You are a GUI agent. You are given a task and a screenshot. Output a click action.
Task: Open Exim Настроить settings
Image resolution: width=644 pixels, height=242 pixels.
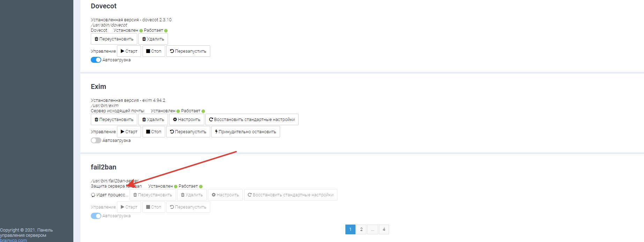point(186,120)
